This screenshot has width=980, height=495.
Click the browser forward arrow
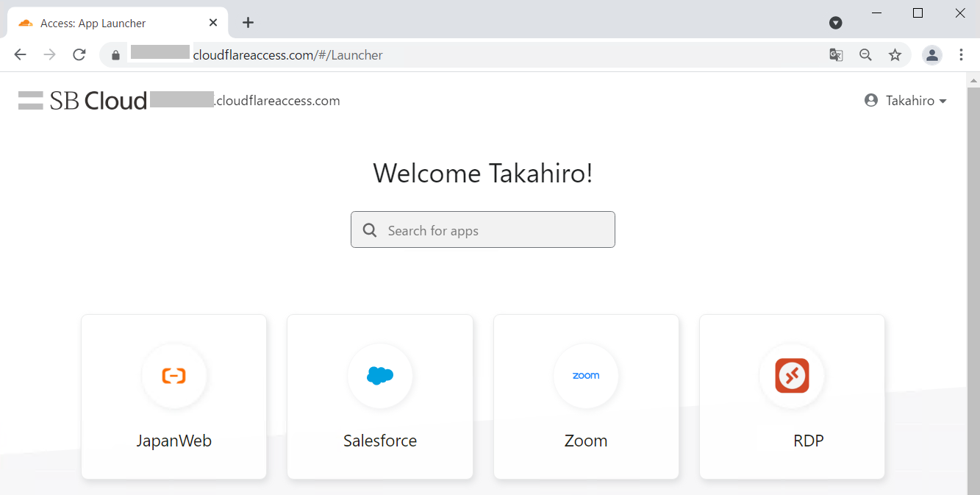click(x=49, y=54)
